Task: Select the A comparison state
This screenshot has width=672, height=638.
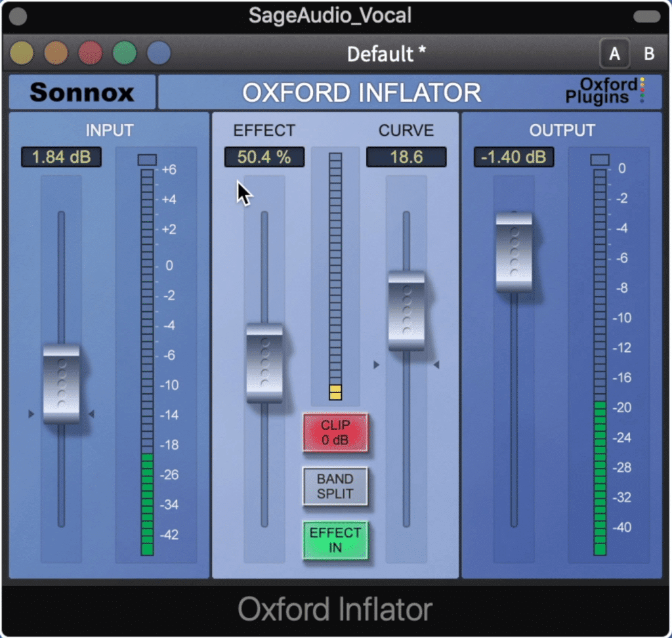Action: pyautogui.click(x=614, y=54)
